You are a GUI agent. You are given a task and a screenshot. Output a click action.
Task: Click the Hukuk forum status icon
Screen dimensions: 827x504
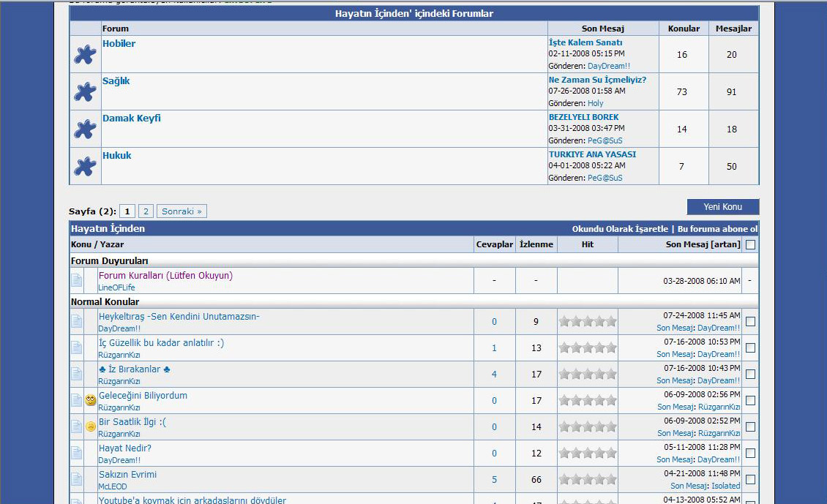pyautogui.click(x=85, y=166)
